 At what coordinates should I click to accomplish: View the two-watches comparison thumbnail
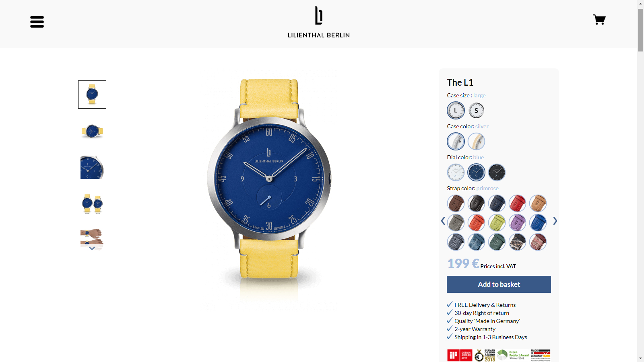[92, 203]
